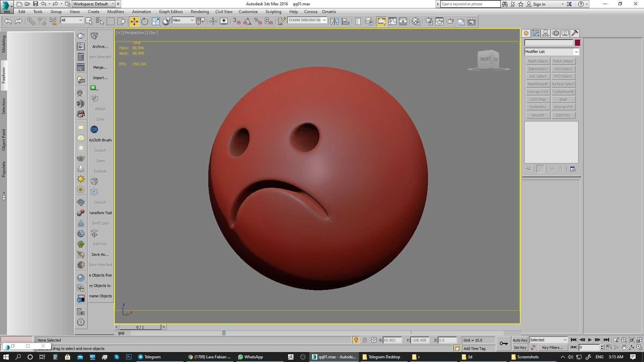Open the selection filter All dropdown

pos(72,20)
